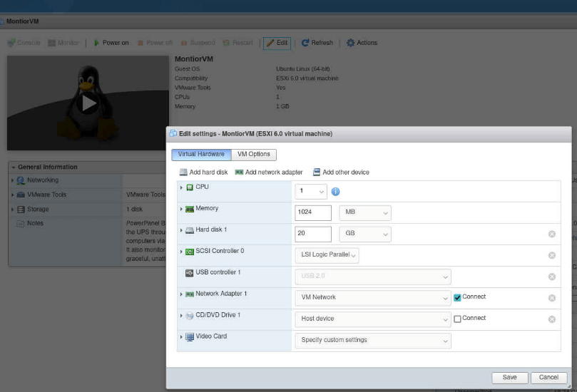The width and height of the screenshot is (577, 392).
Task: Select the Virtual Hardware tab
Action: [x=200, y=155]
